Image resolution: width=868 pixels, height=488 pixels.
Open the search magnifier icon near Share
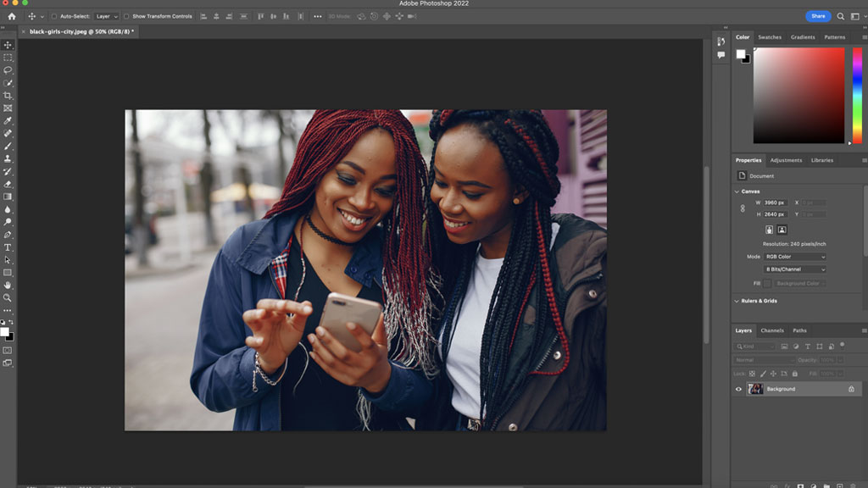click(x=841, y=16)
